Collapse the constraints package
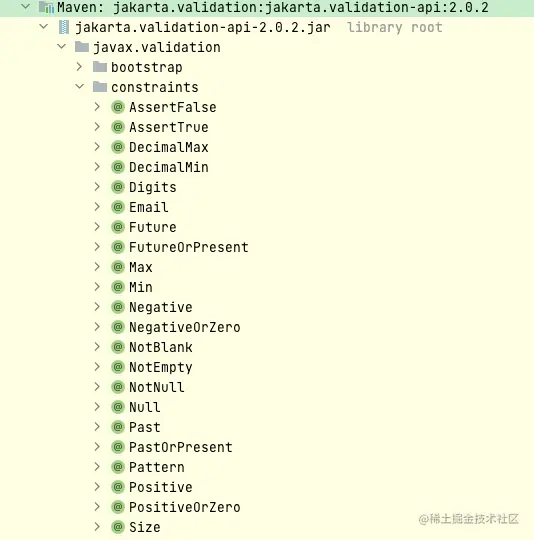The width and height of the screenshot is (534, 540). (x=80, y=86)
